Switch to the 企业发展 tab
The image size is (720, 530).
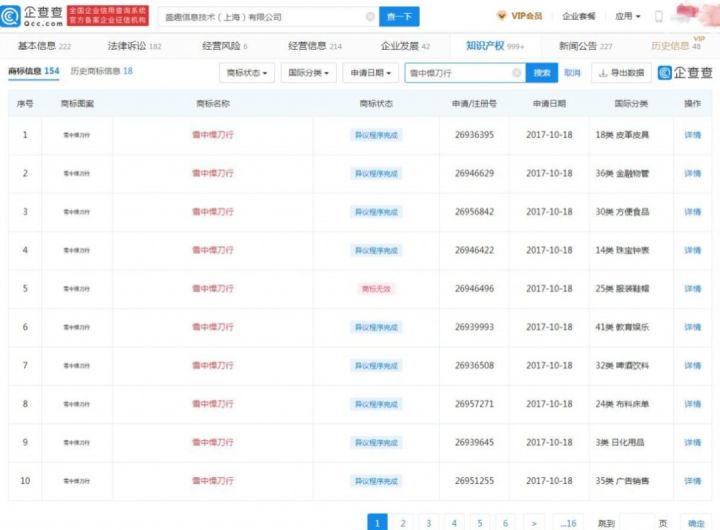pyautogui.click(x=405, y=46)
